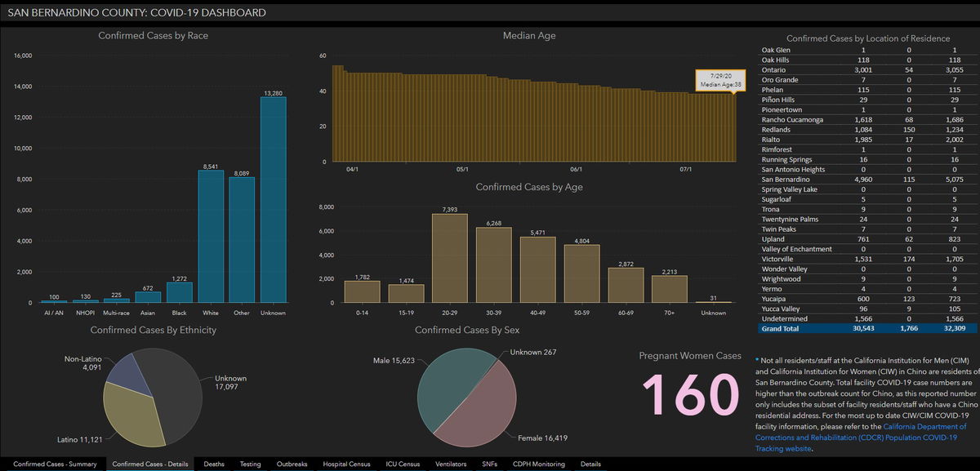The image size is (980, 471).
Task: Open the ICU Census tab
Action: 403,464
